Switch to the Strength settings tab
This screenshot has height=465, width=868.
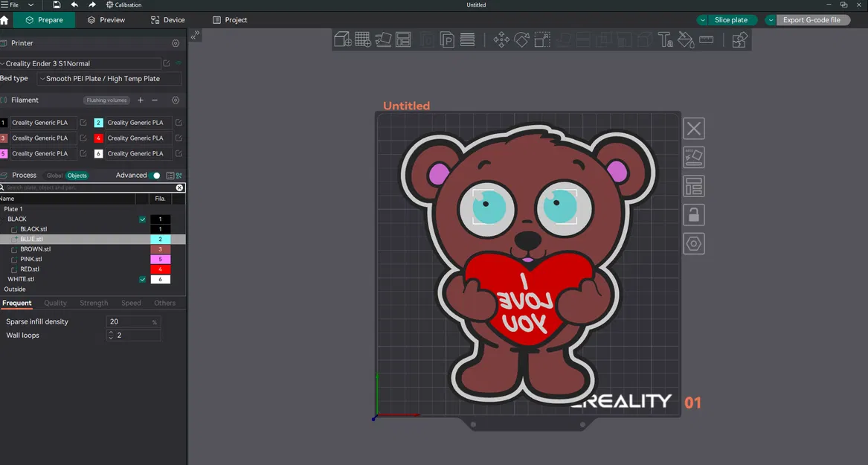(x=94, y=303)
